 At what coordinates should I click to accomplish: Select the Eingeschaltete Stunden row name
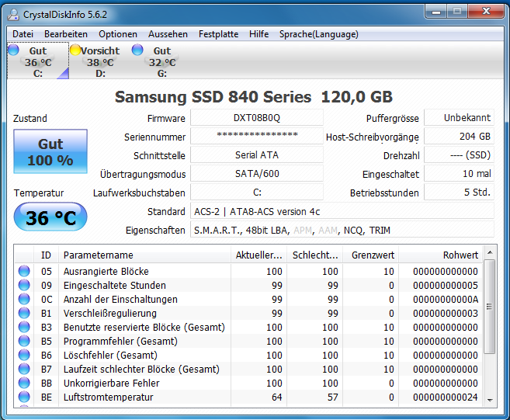tap(114, 285)
